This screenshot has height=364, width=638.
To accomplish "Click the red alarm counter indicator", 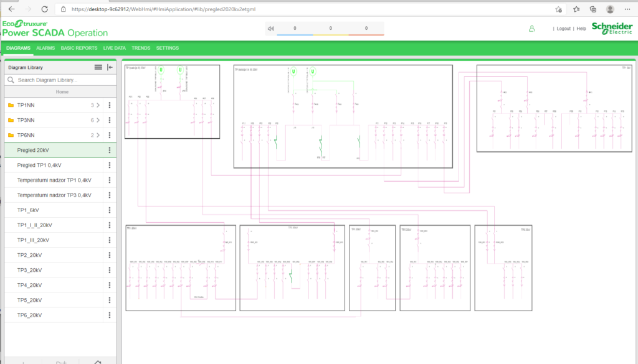I will [x=366, y=29].
